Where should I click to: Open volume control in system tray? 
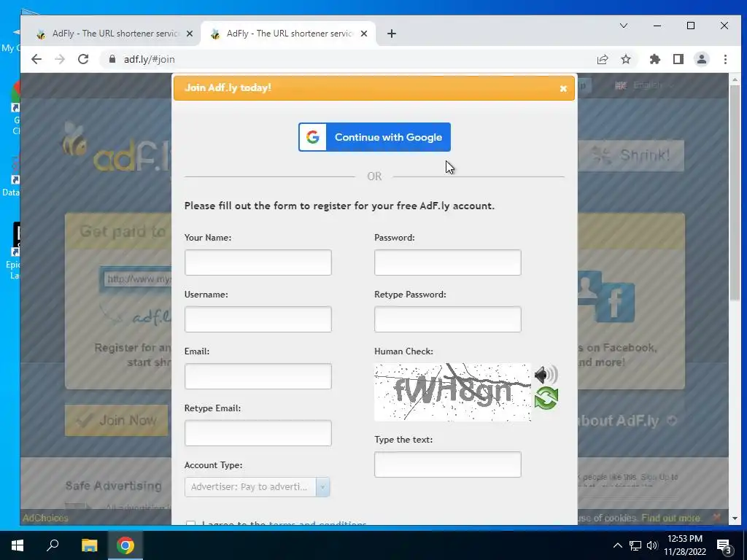pos(652,545)
